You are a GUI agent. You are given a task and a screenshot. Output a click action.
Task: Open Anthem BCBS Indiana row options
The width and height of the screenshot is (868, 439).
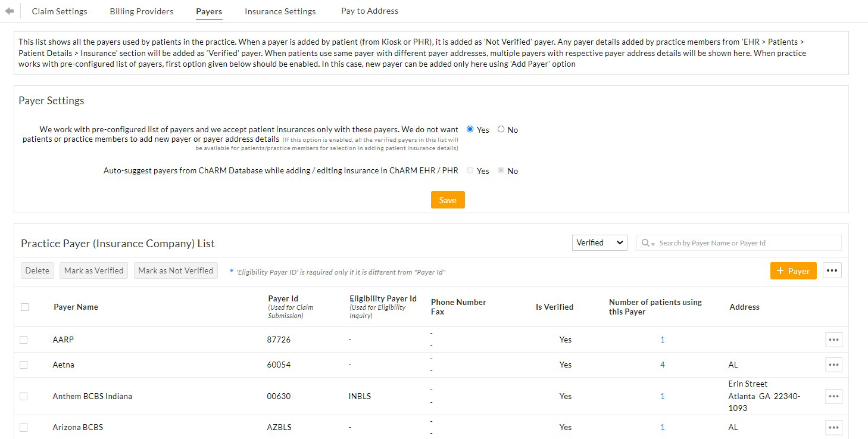[x=833, y=396]
